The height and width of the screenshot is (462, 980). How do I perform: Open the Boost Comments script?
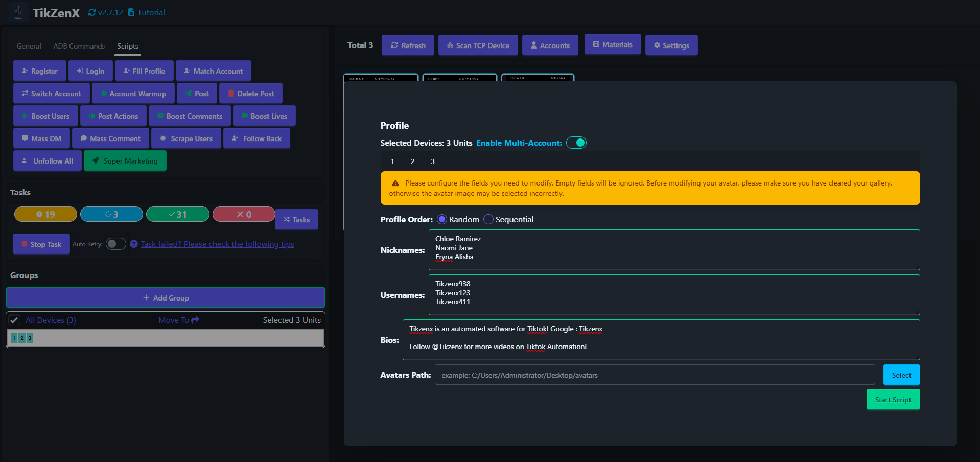pos(190,116)
